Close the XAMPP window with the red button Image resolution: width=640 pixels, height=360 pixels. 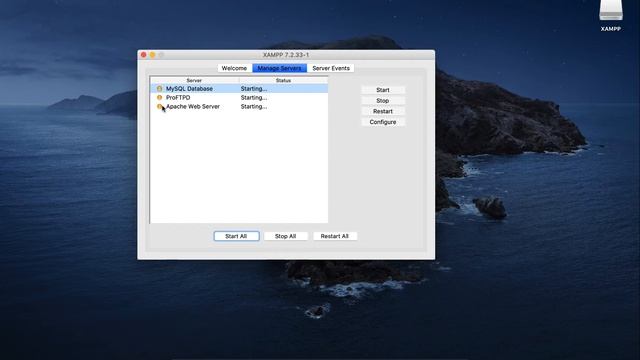[x=144, y=55]
